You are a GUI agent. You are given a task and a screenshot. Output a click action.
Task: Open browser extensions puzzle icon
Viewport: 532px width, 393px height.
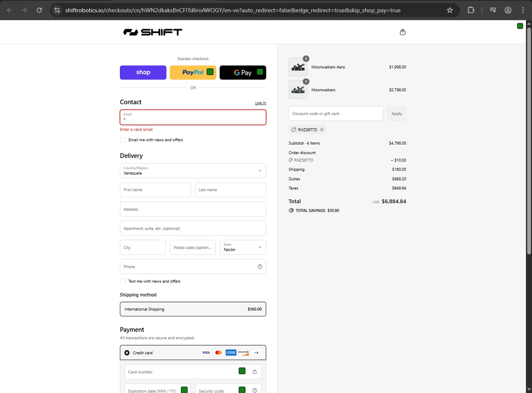pyautogui.click(x=471, y=10)
